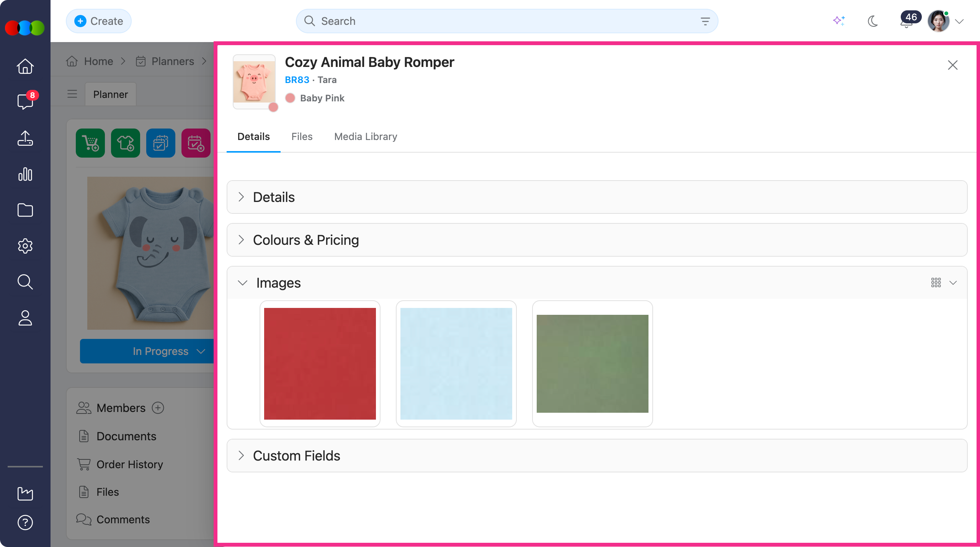Click the sidebar search magnifier icon
The width and height of the screenshot is (980, 547).
pyautogui.click(x=25, y=282)
